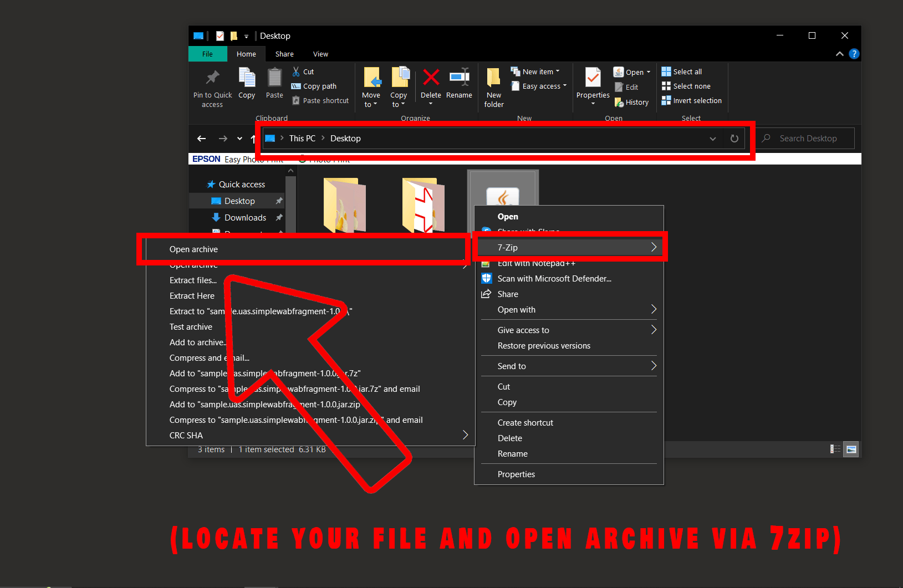Collapse the ribbon using the chevron
The width and height of the screenshot is (903, 588).
839,54
